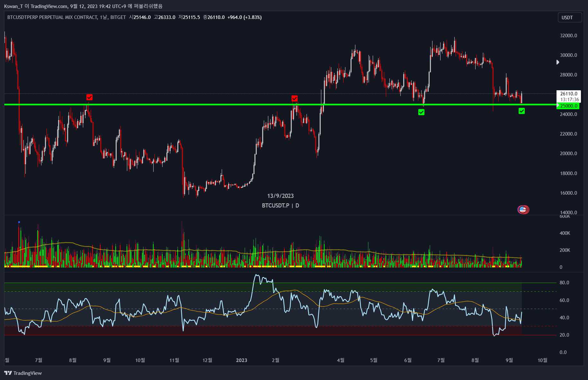Image resolution: width=588 pixels, height=380 pixels.
Task: Click the small blue dot above volume bars
Action: click(19, 222)
